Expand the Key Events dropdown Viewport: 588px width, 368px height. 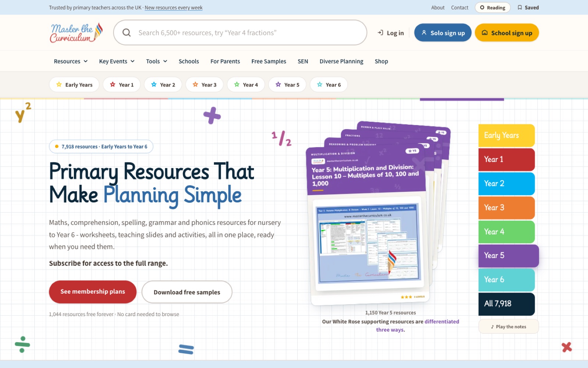[117, 61]
